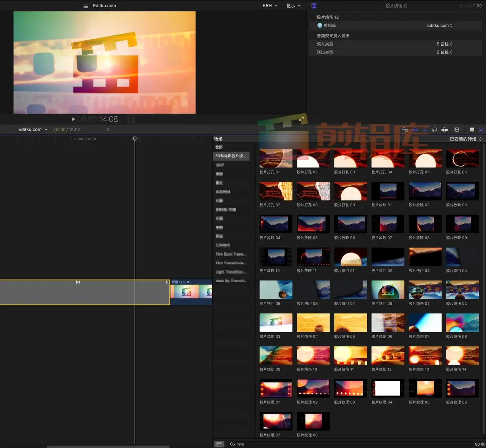Click the globe icon beside 剪辑库
The height and width of the screenshot is (448, 486).
[320, 25]
